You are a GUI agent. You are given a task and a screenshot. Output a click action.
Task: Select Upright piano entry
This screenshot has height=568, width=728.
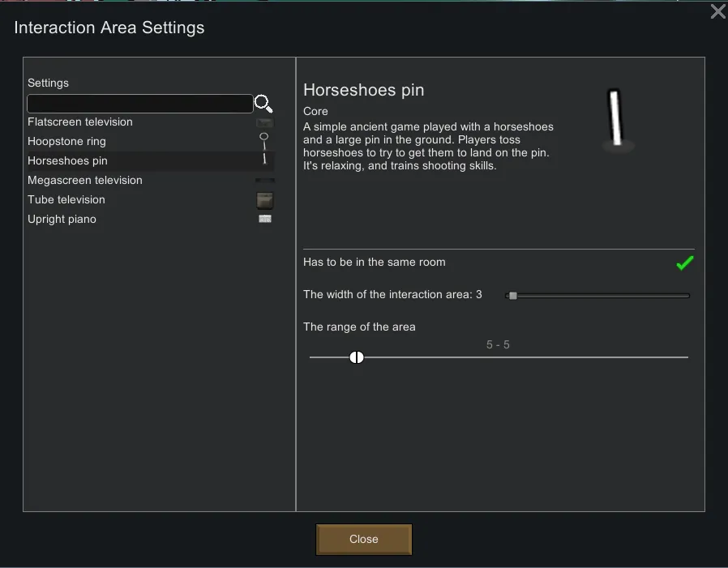point(62,220)
